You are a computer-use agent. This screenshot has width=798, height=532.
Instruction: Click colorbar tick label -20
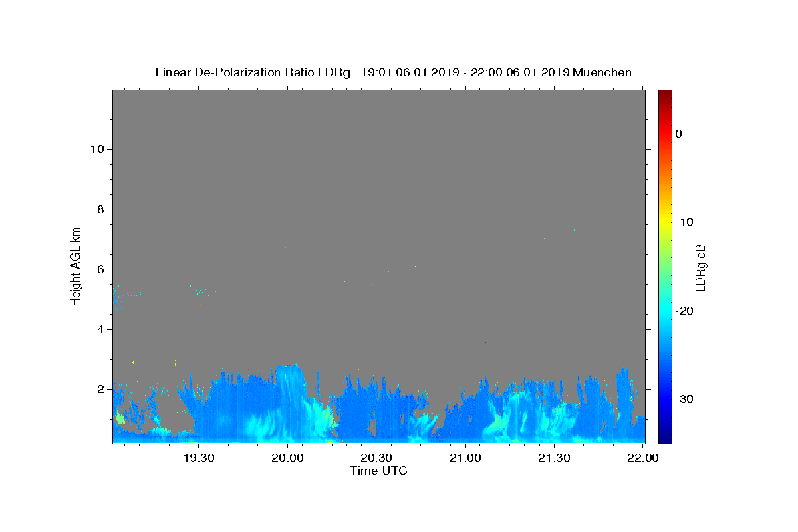point(685,311)
